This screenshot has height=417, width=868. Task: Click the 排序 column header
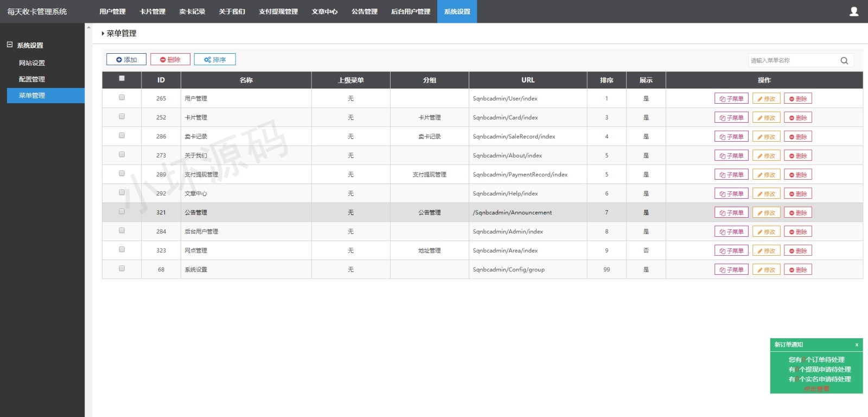tap(607, 80)
